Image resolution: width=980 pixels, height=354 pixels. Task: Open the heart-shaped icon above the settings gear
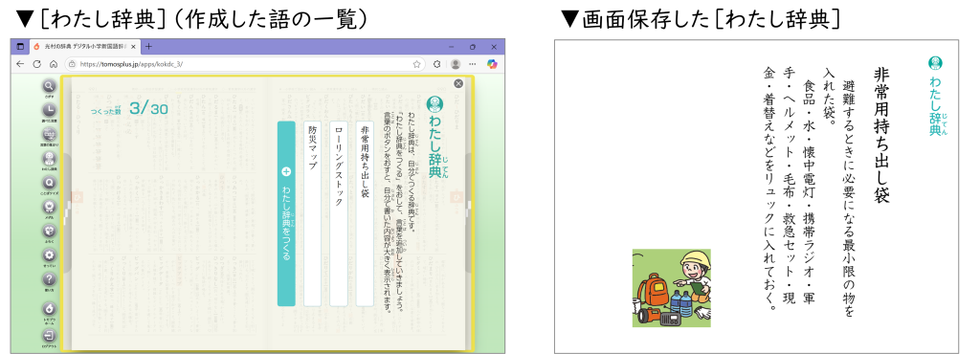pyautogui.click(x=49, y=231)
